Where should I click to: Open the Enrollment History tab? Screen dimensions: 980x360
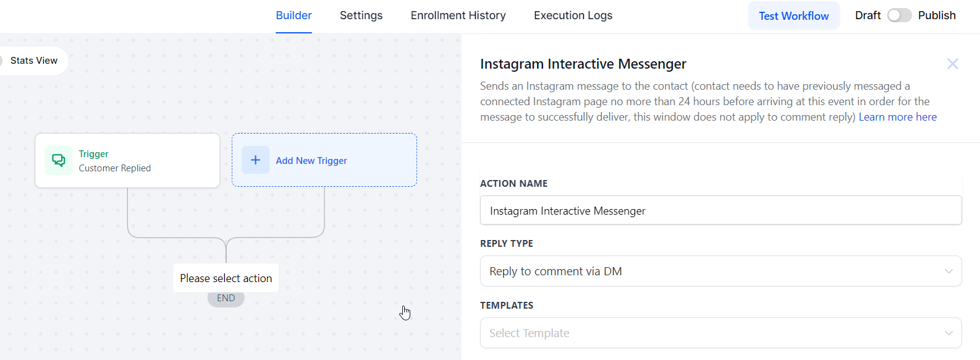coord(458,15)
